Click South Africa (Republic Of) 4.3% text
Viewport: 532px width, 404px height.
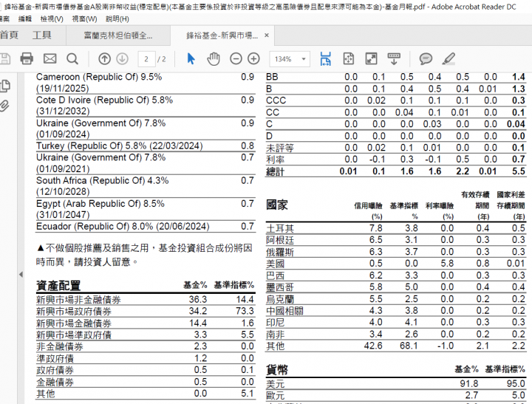click(102, 180)
